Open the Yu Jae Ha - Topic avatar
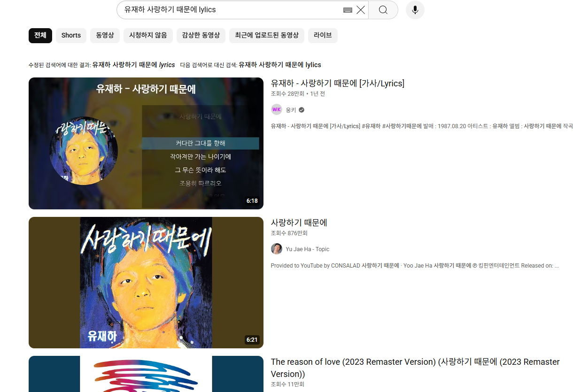Image resolution: width=573 pixels, height=392 pixels. click(x=277, y=249)
